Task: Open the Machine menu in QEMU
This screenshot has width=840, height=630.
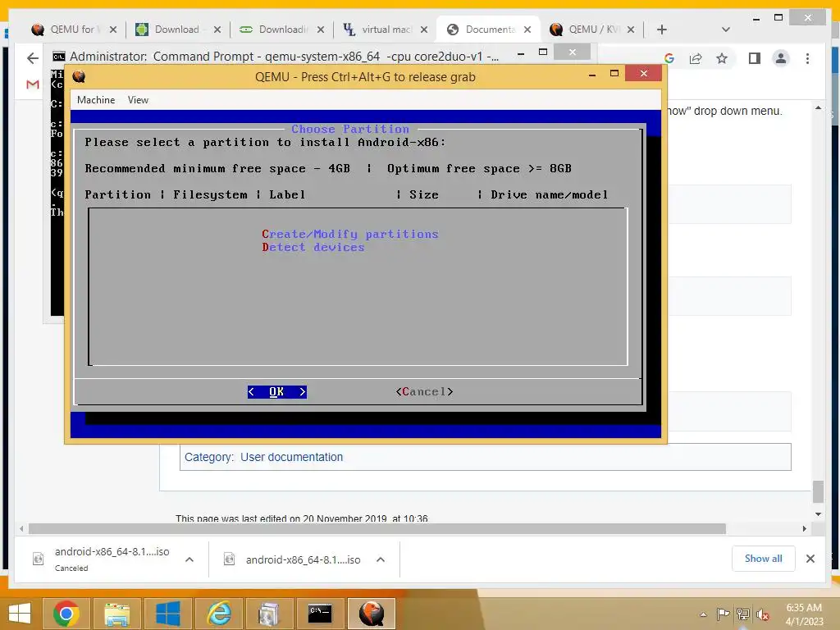Action: 96,100
